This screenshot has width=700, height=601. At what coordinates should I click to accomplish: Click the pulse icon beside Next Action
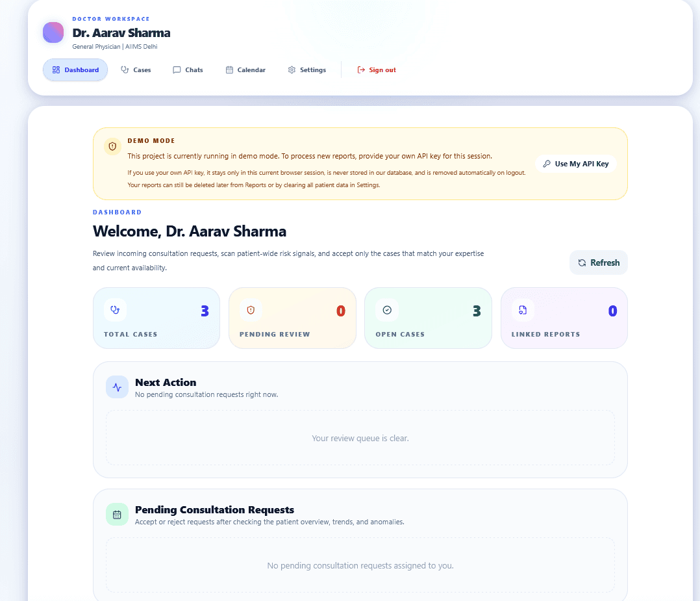(x=117, y=387)
